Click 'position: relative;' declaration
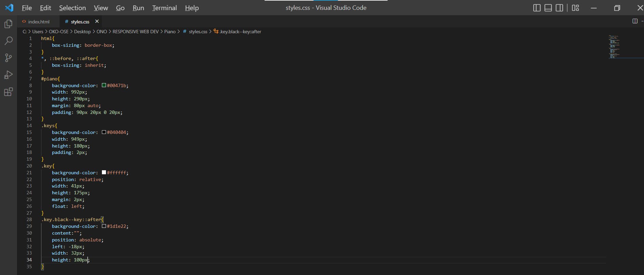The image size is (644, 275). pyautogui.click(x=78, y=179)
